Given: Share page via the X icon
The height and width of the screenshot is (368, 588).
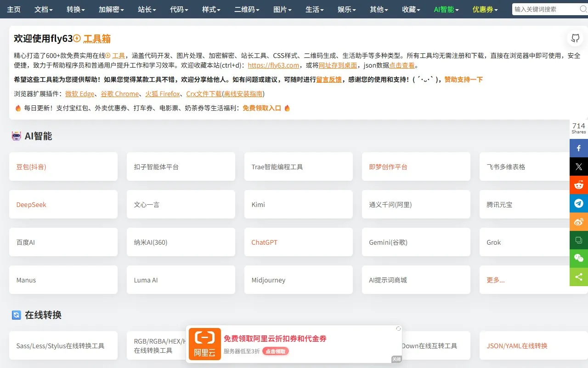Looking at the screenshot, I should 579,167.
